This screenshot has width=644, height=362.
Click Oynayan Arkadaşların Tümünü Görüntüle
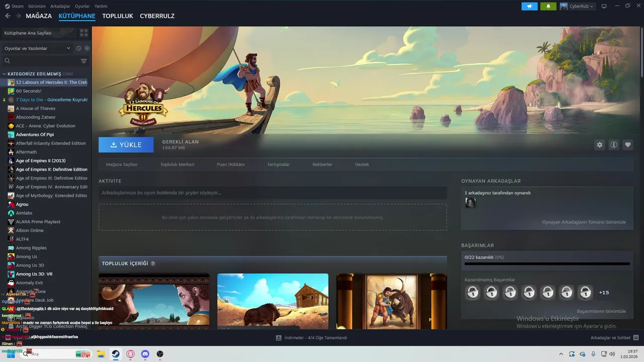tap(584, 222)
